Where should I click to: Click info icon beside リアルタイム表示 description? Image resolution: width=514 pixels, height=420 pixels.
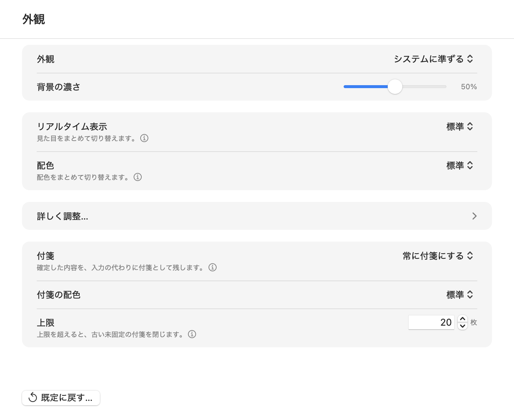144,138
